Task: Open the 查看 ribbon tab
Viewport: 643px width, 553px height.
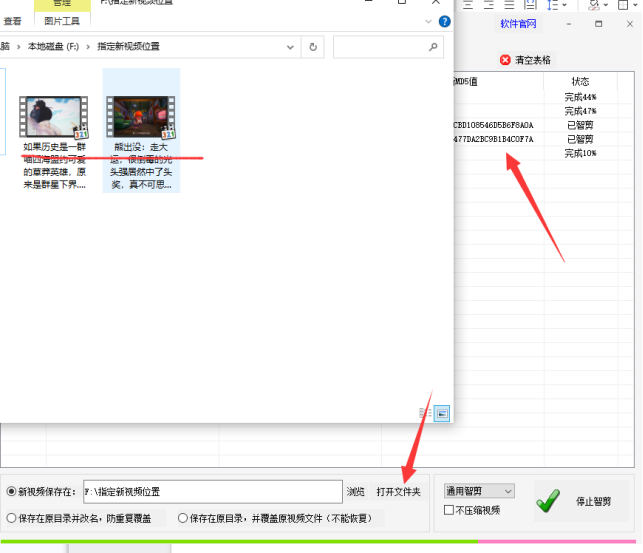Action: [12, 21]
